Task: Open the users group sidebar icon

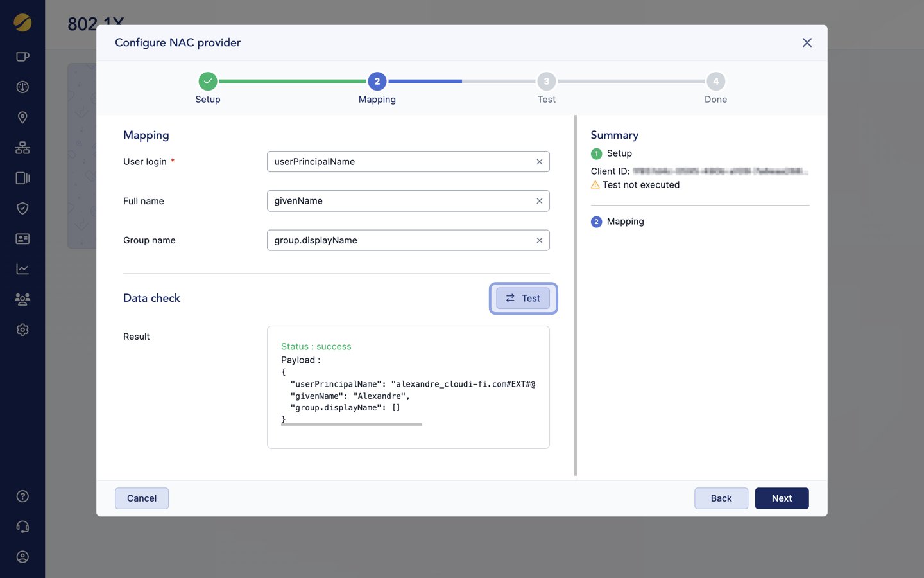Action: click(x=22, y=299)
